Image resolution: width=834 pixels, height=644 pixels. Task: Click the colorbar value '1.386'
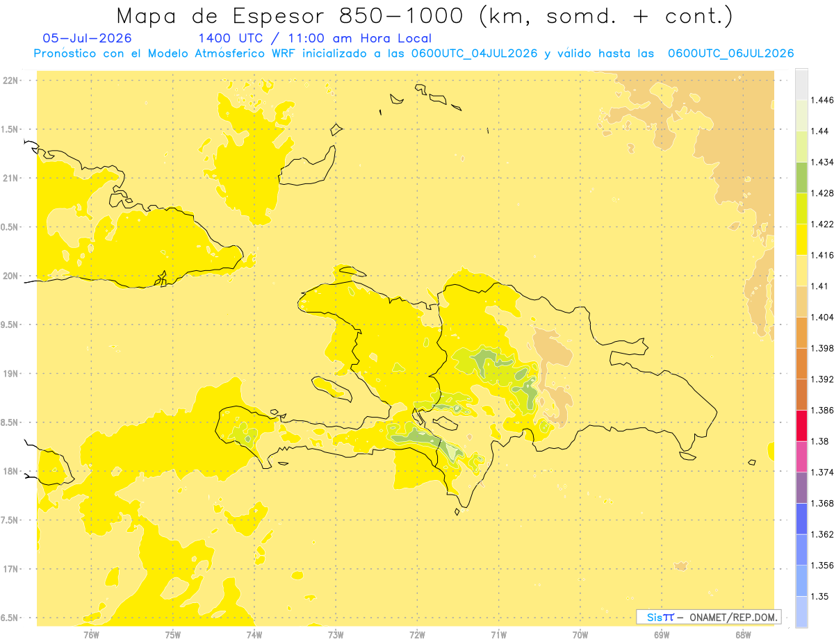(822, 411)
